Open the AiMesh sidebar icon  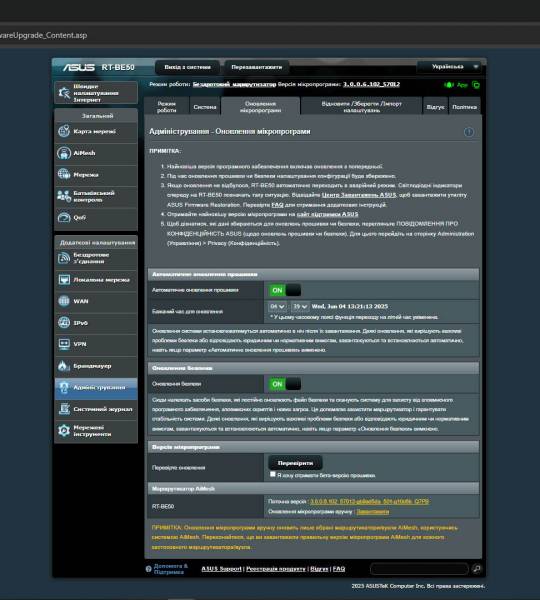pyautogui.click(x=64, y=153)
